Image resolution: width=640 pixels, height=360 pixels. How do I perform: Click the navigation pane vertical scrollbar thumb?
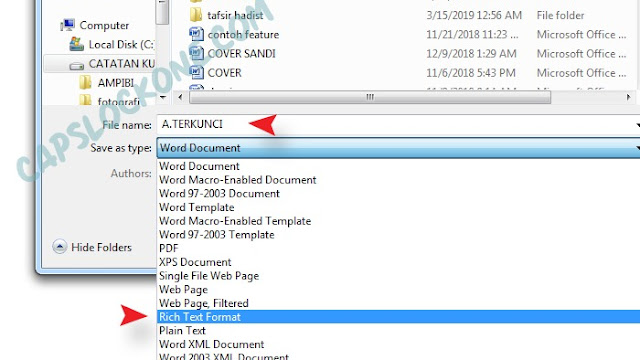[x=162, y=12]
